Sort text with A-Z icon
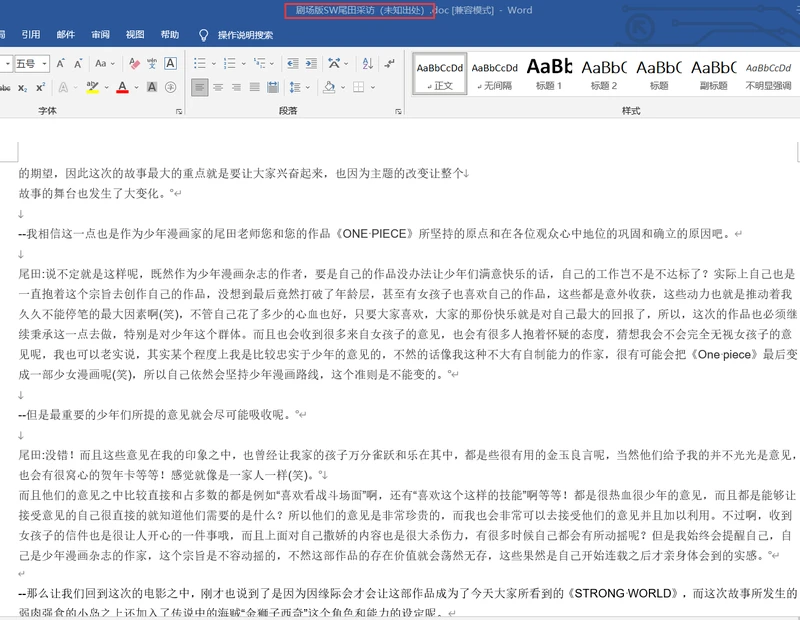 367,63
